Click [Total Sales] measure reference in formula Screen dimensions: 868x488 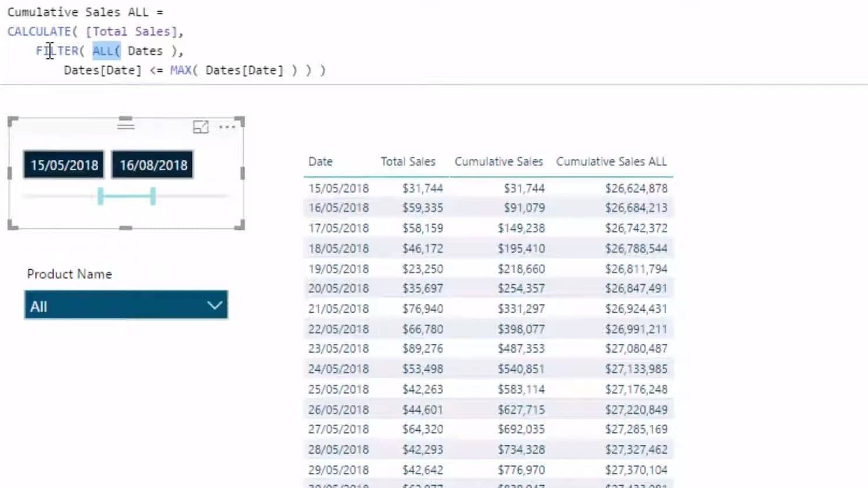coord(131,32)
